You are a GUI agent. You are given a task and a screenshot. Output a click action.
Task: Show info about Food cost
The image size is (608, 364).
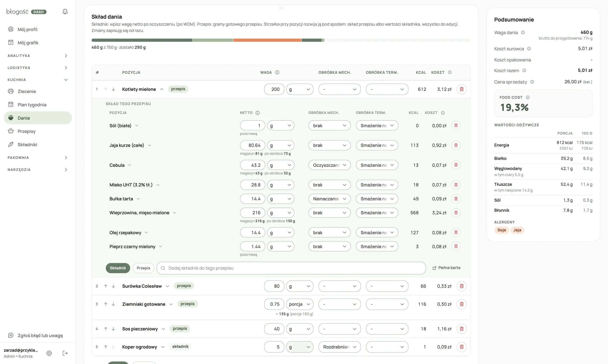tap(528, 97)
